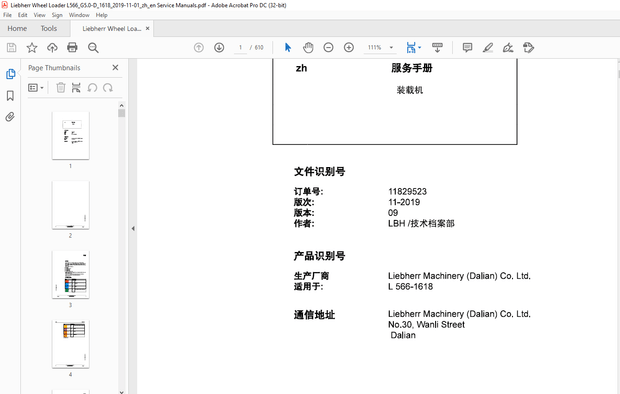620x394 pixels.
Task: Select page 3 thumbnail
Action: [x=70, y=275]
